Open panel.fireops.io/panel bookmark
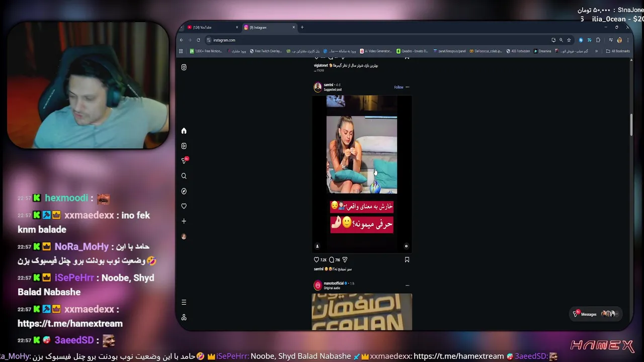 tap(450, 51)
